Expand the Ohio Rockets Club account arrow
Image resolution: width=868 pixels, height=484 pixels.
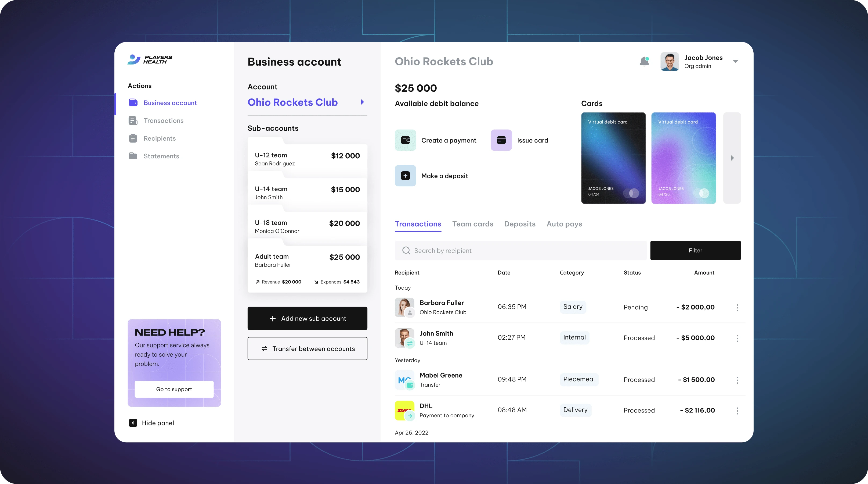(x=362, y=102)
